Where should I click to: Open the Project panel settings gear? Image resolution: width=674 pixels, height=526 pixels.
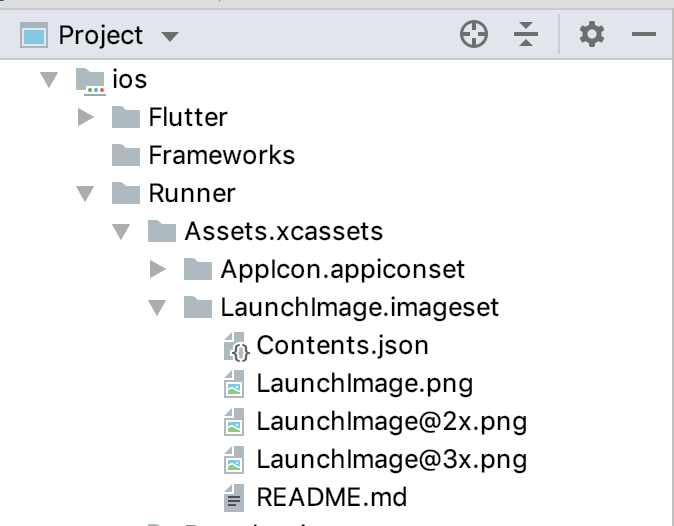[x=592, y=36]
